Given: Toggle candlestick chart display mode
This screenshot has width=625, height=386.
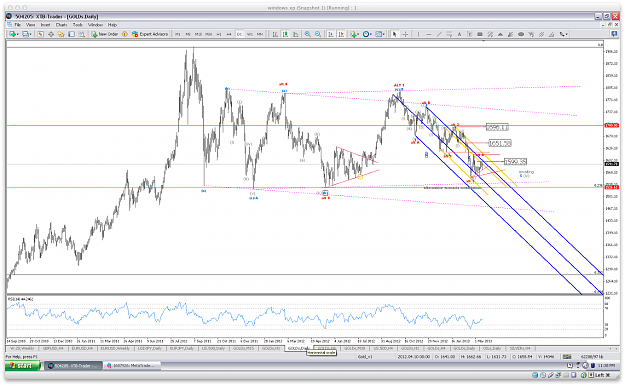Looking at the screenshot, I should pyautogui.click(x=285, y=34).
